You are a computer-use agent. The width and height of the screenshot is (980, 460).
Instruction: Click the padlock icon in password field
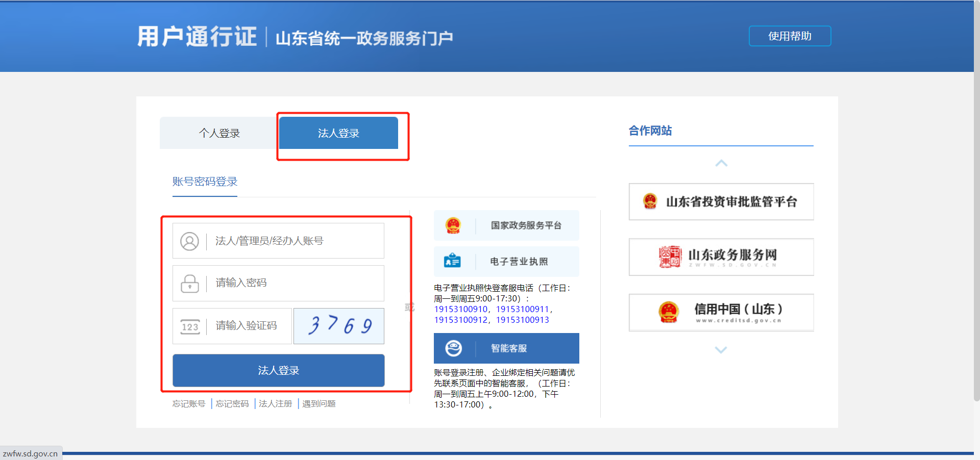click(x=189, y=284)
